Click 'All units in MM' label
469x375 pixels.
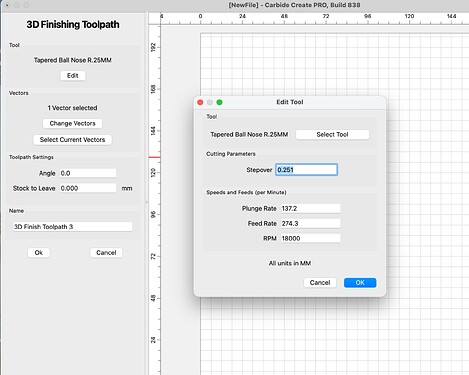tap(290, 263)
